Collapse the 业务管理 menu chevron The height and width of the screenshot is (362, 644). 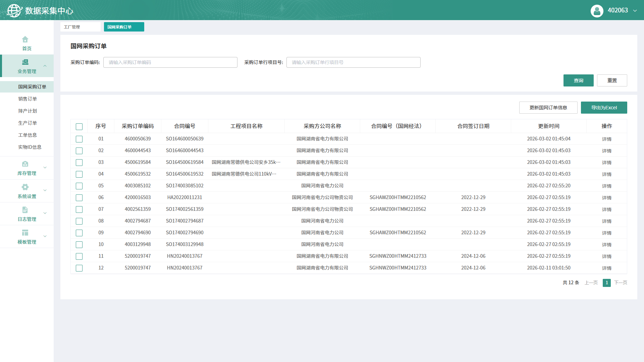click(x=45, y=66)
